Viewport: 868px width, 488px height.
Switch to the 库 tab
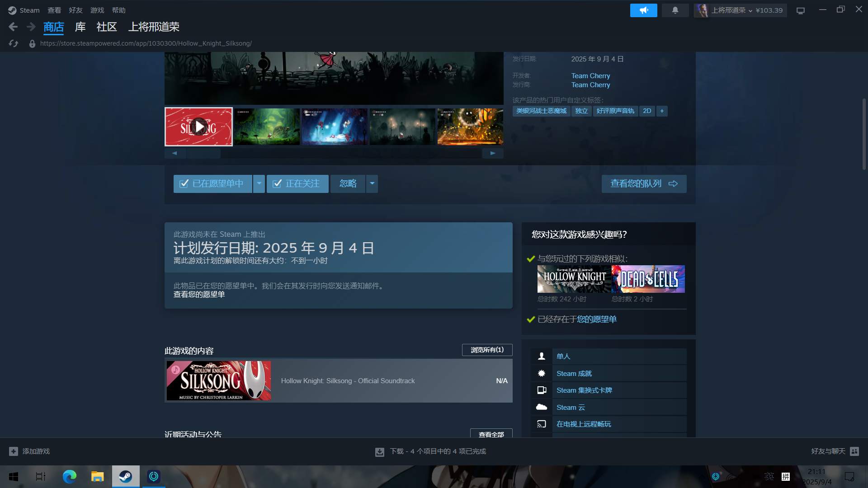pos(80,27)
